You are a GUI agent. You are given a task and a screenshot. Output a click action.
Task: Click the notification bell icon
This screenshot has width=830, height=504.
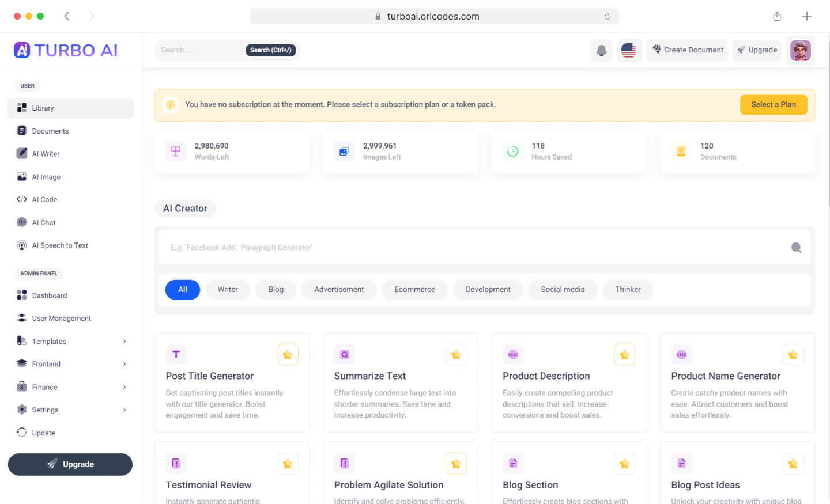point(601,50)
